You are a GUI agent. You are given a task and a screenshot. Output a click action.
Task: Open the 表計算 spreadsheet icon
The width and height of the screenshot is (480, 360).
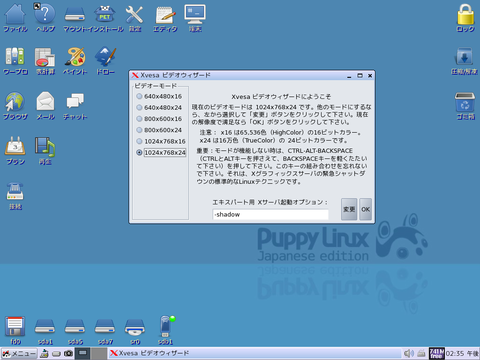tap(45, 57)
